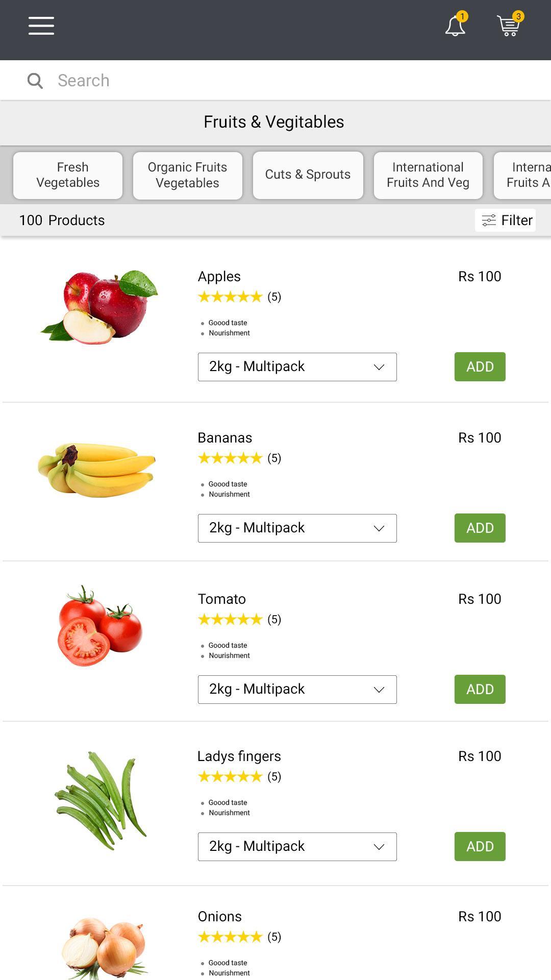Select International Fruits And Veg tab

tap(428, 175)
